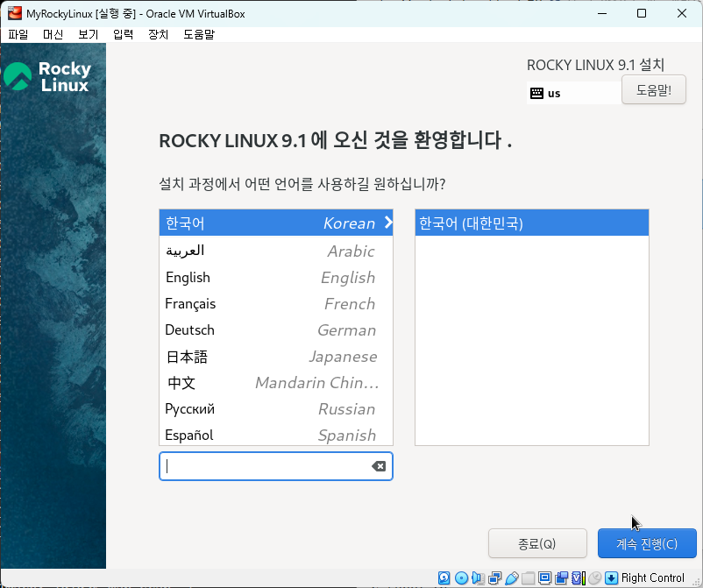
Task: Select Español Spanish in the language list
Action: point(276,435)
